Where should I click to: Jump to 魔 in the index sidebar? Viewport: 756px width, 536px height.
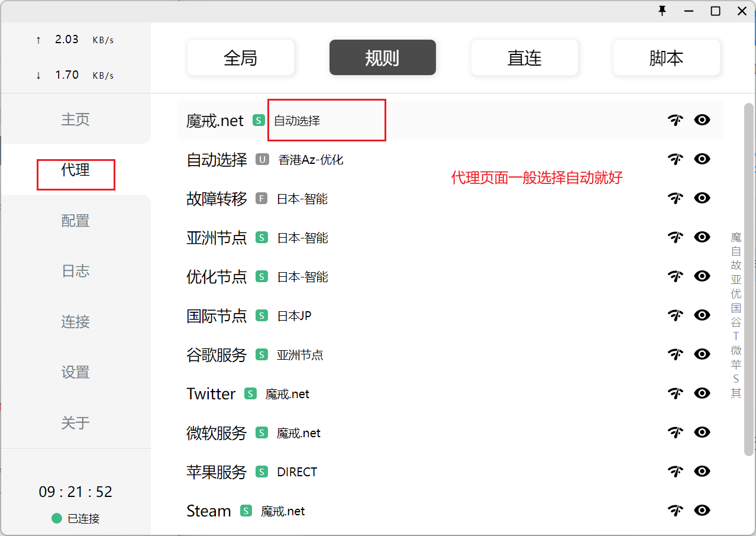click(x=736, y=237)
